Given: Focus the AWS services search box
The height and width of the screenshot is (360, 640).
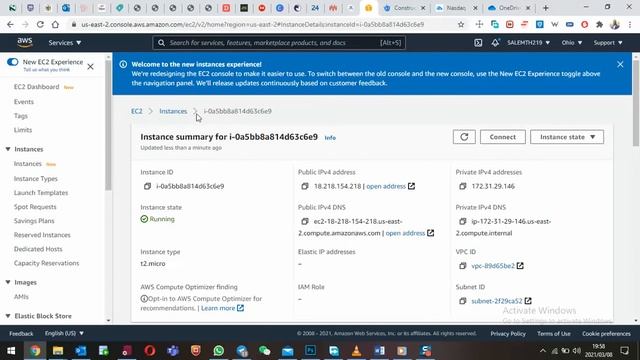Looking at the screenshot, I should tap(279, 43).
